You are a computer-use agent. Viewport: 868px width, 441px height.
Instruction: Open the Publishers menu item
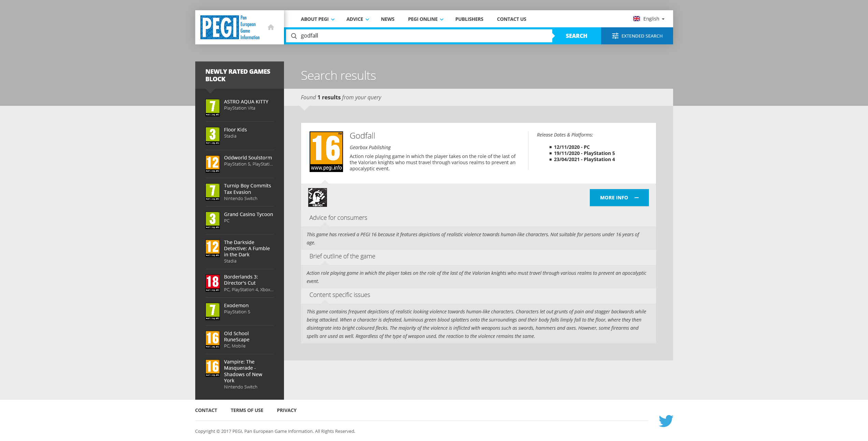click(x=469, y=19)
